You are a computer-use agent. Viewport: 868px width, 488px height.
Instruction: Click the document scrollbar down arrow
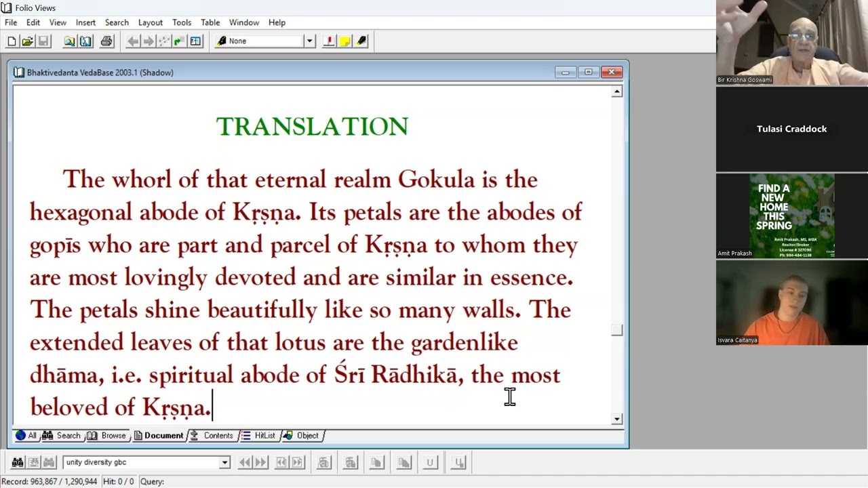(x=616, y=419)
